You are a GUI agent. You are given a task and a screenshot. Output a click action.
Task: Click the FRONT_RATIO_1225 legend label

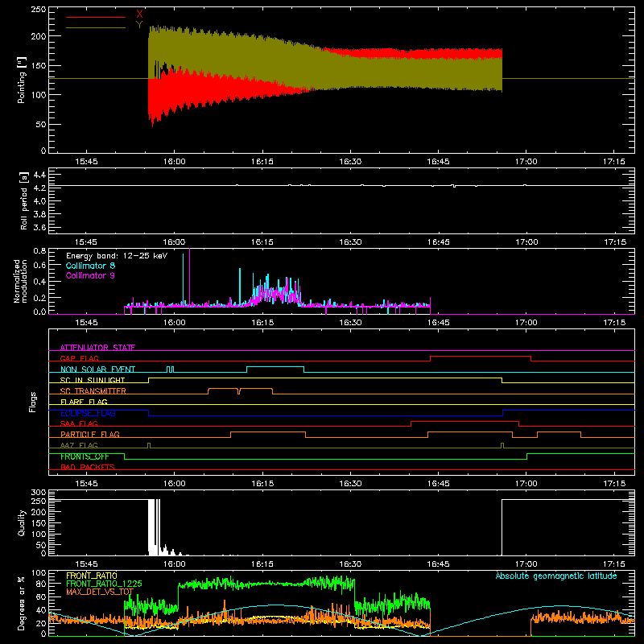point(104,584)
